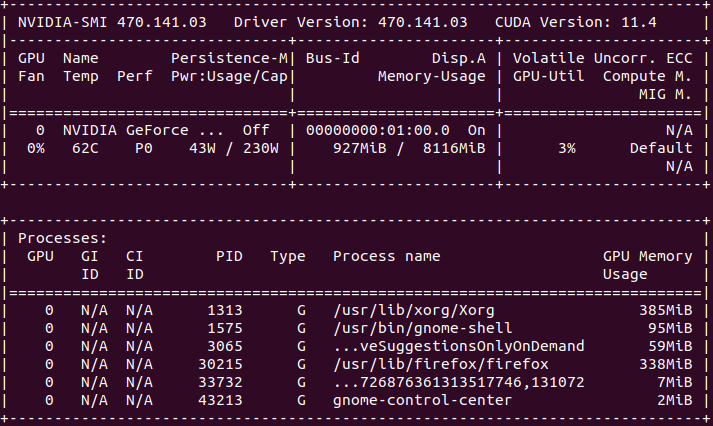This screenshot has width=713, height=426.
Task: Select the Driver Version: 470.141.03 text
Action: (351, 22)
